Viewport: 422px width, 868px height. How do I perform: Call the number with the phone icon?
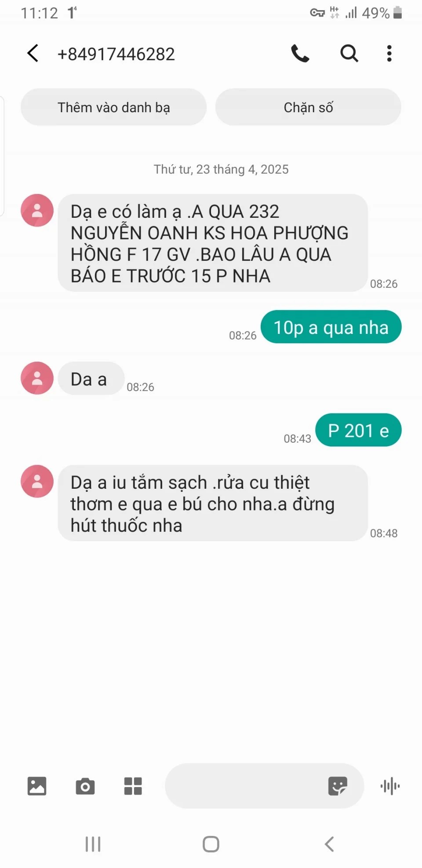(x=300, y=54)
